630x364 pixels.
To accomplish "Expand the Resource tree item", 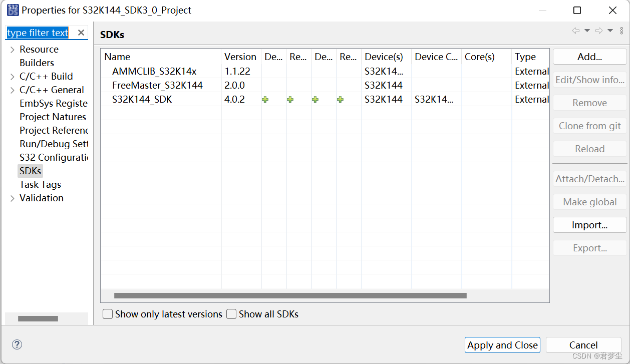I will 12,49.
